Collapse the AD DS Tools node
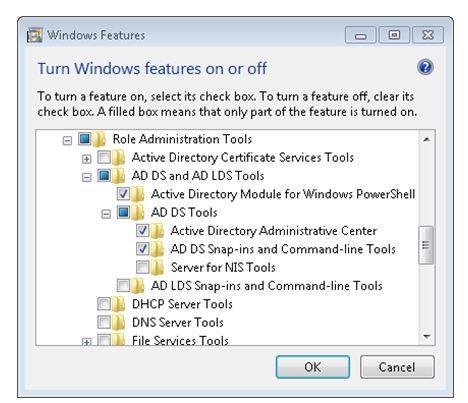Screen dimensions: 468x403 [x=106, y=214]
